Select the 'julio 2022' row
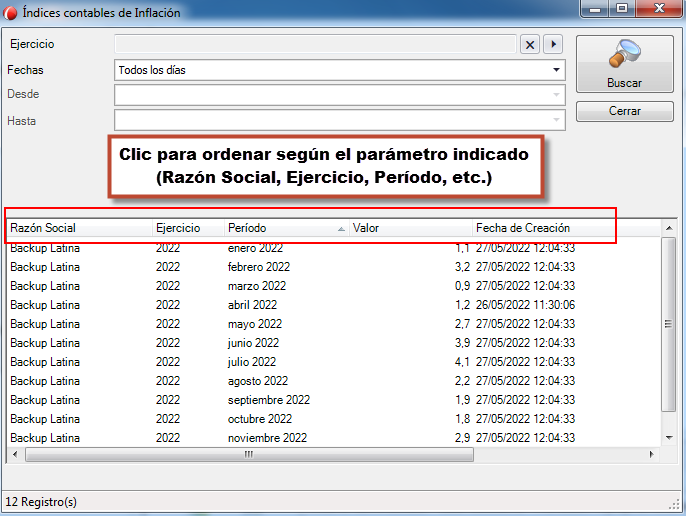The image size is (686, 516). point(332,362)
